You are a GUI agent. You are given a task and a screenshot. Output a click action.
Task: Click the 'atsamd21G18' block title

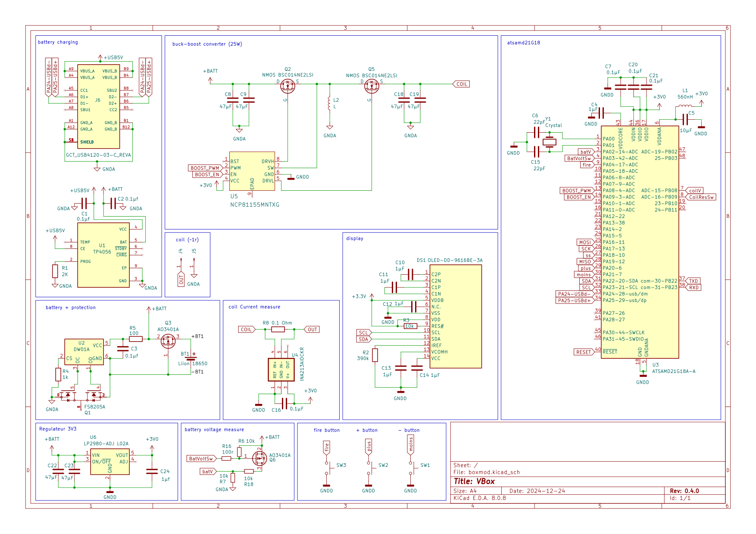point(523,43)
